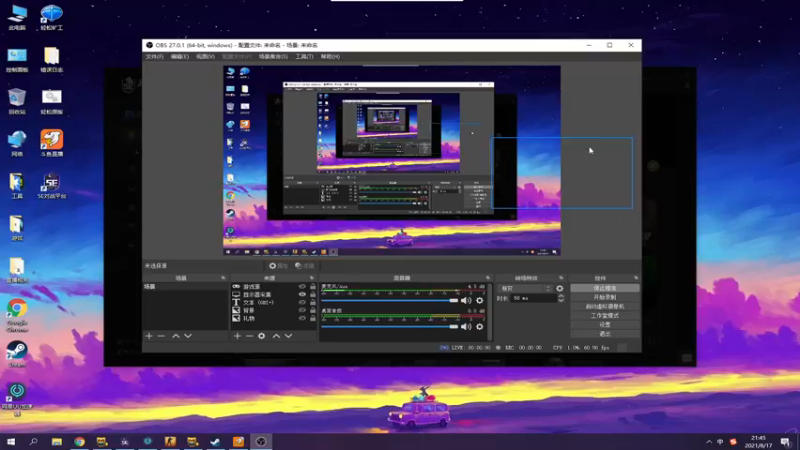The image size is (800, 450).
Task: Toggle visibility of 背景 source
Action: (302, 310)
